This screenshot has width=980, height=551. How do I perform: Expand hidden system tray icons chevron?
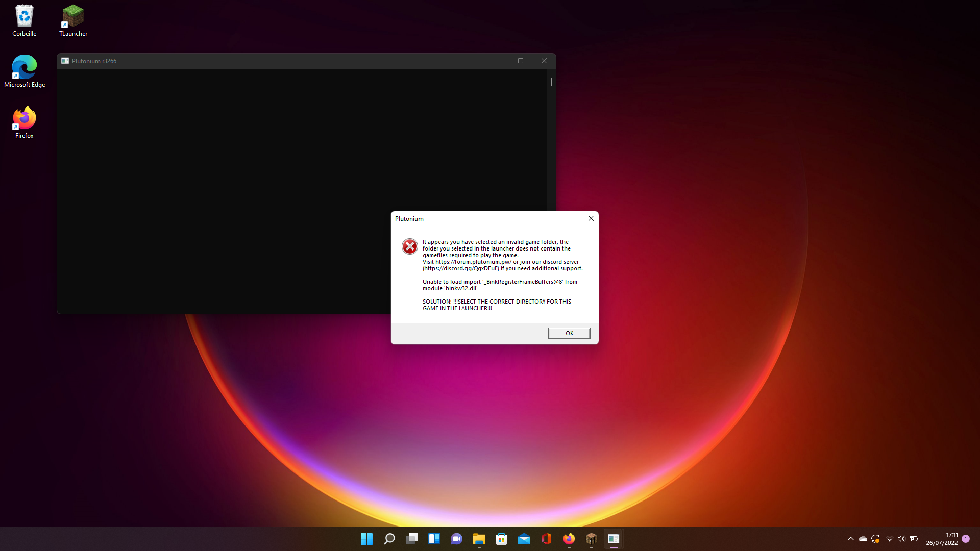(850, 539)
